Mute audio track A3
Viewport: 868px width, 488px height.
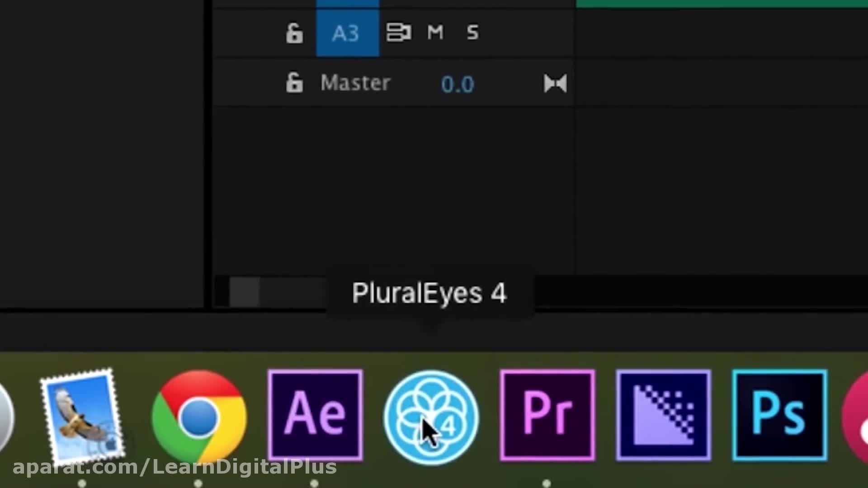tap(435, 33)
